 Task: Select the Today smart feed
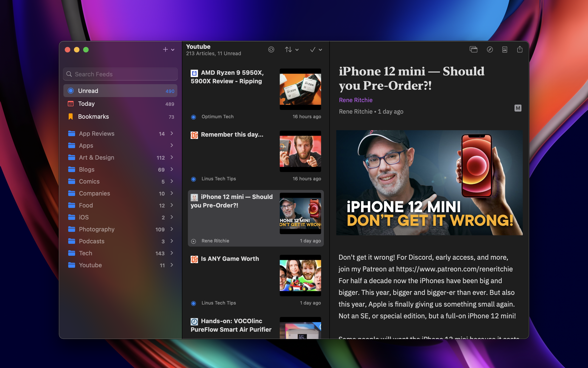120,104
